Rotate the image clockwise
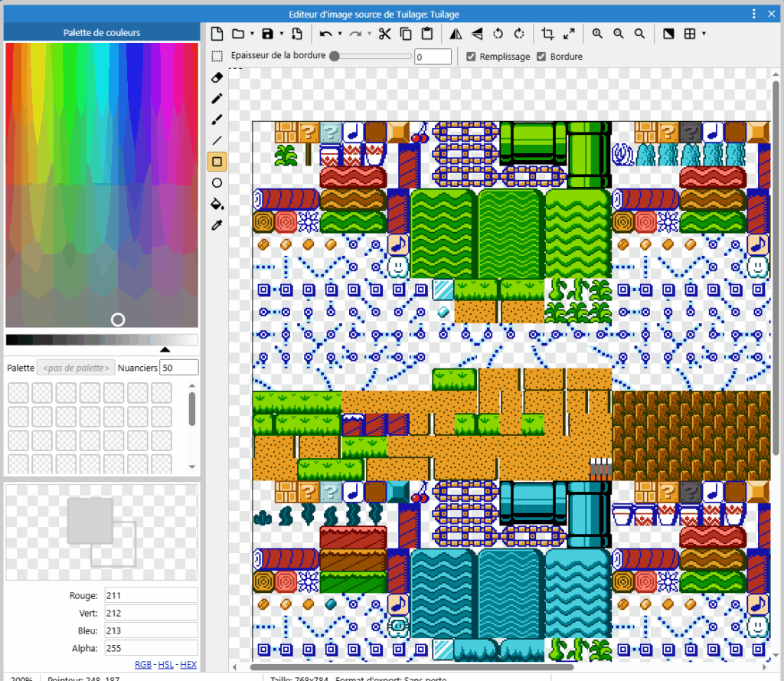Image resolution: width=784 pixels, height=681 pixels. (x=519, y=34)
